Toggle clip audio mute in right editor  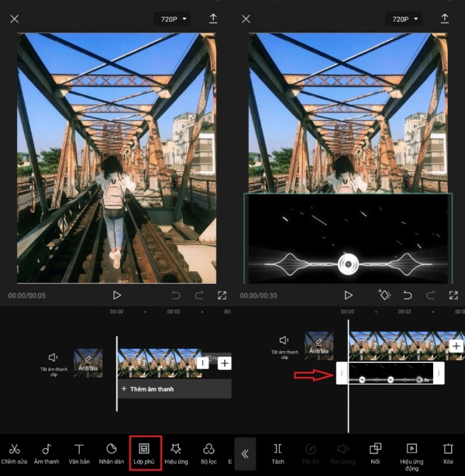pos(284,344)
